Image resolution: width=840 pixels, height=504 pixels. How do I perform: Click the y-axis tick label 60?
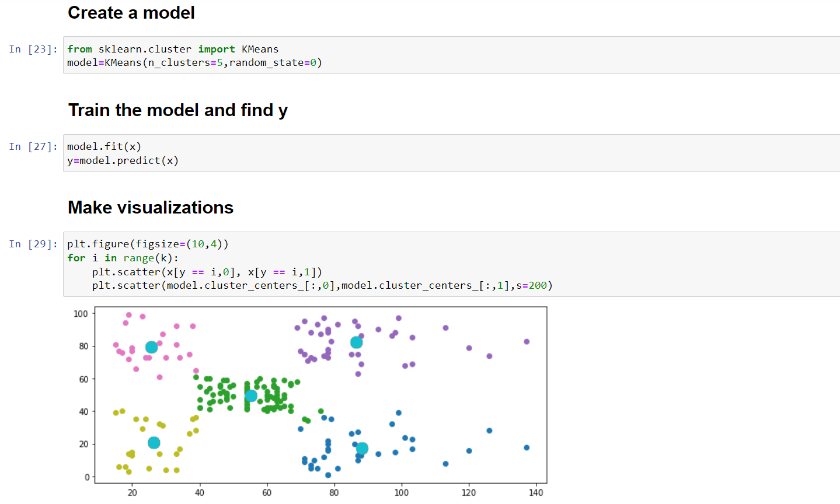click(83, 379)
